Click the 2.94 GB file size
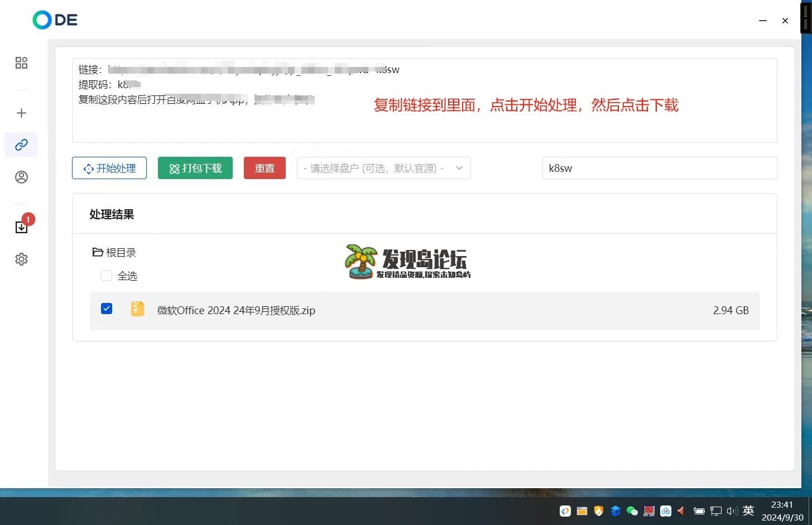 [x=731, y=310]
